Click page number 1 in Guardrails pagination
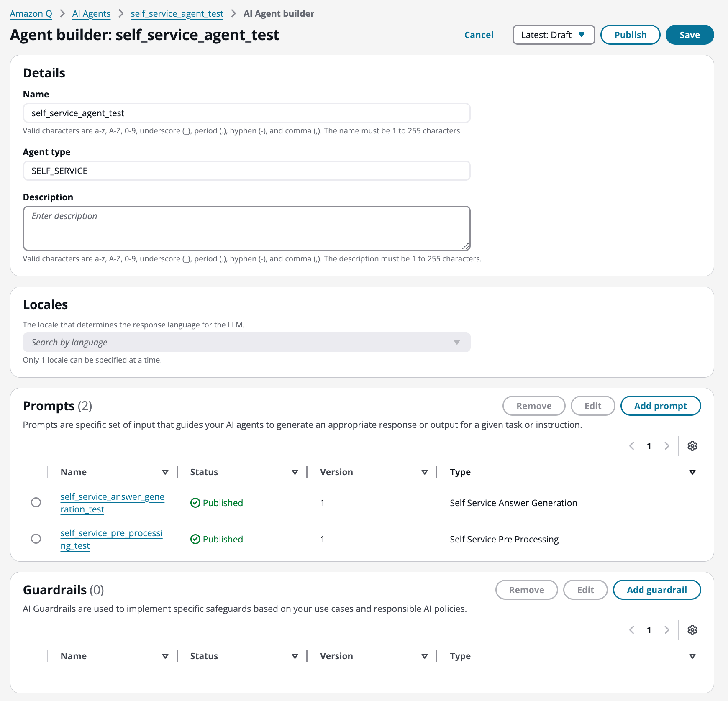The height and width of the screenshot is (701, 728). [x=649, y=630]
